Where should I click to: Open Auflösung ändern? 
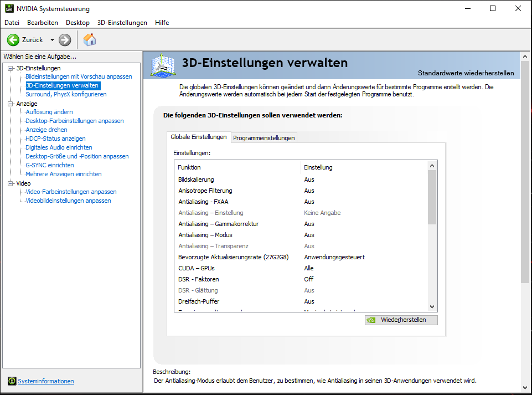[49, 112]
